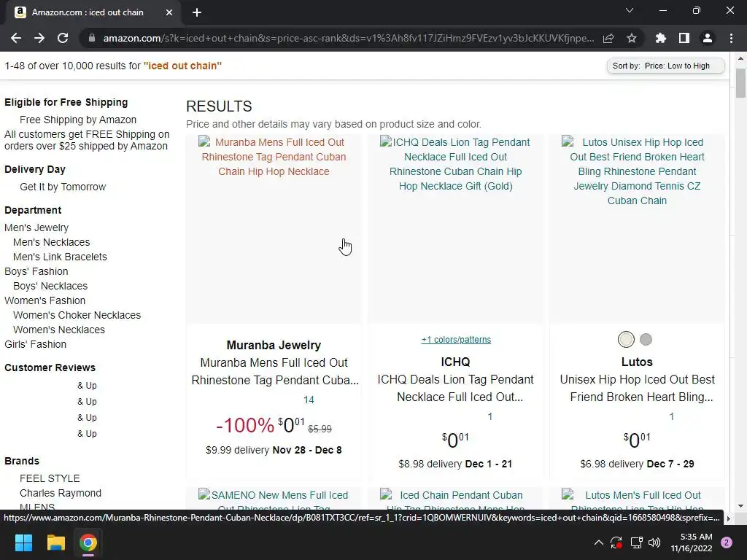Open the Boys' Fashion department
747x560 pixels.
click(36, 271)
